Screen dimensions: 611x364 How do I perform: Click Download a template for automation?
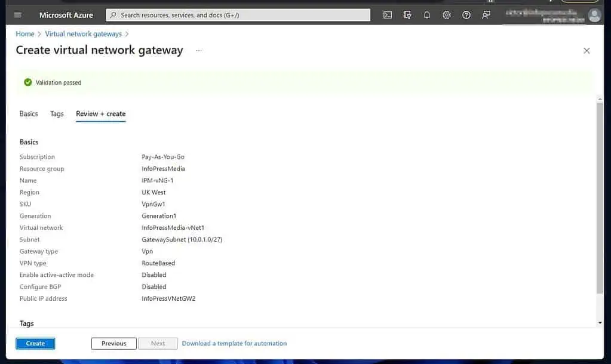pyautogui.click(x=234, y=343)
